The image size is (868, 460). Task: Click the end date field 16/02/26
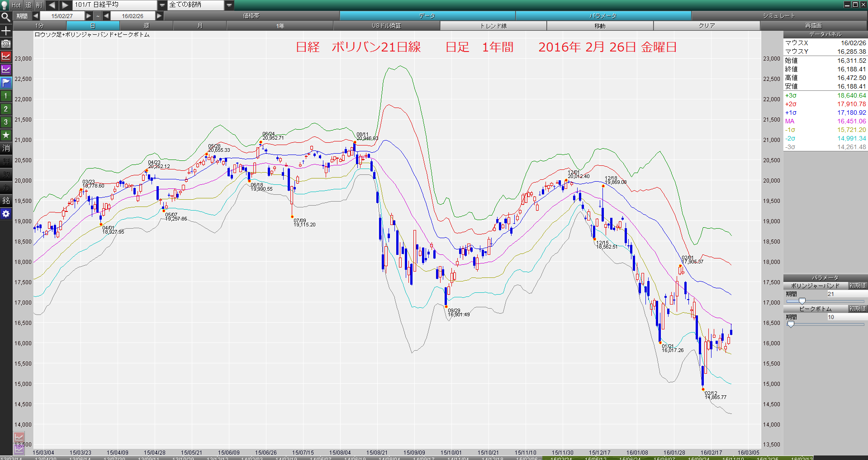133,16
